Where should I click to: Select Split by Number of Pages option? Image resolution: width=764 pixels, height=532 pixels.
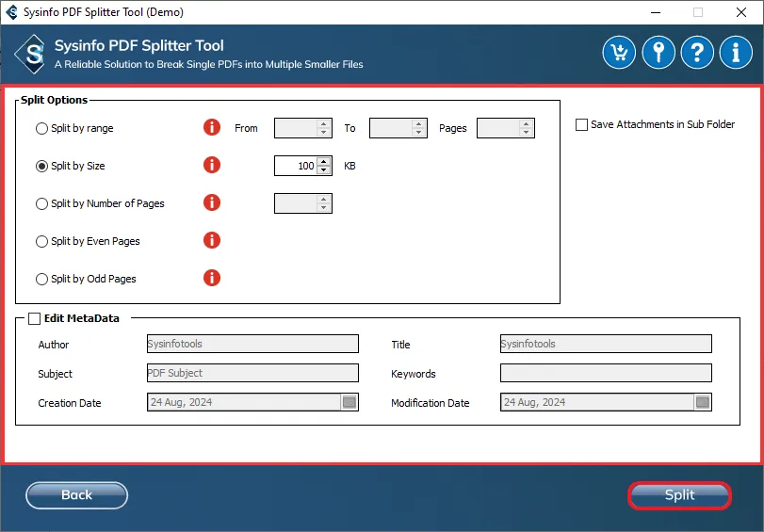[x=41, y=203]
